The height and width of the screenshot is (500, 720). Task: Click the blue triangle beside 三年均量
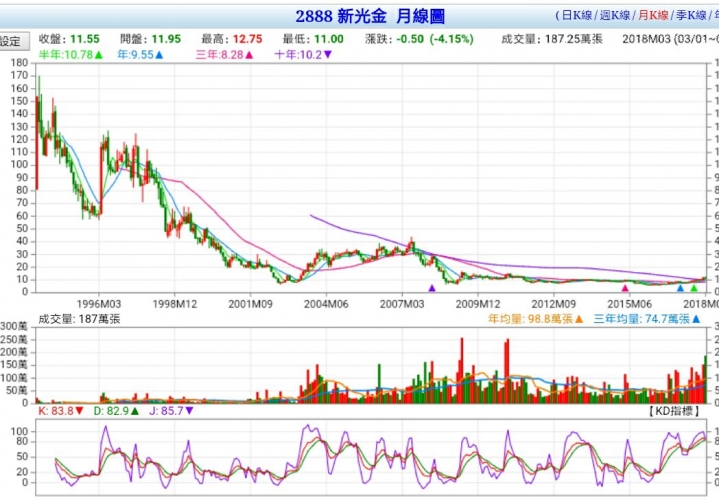click(x=696, y=319)
